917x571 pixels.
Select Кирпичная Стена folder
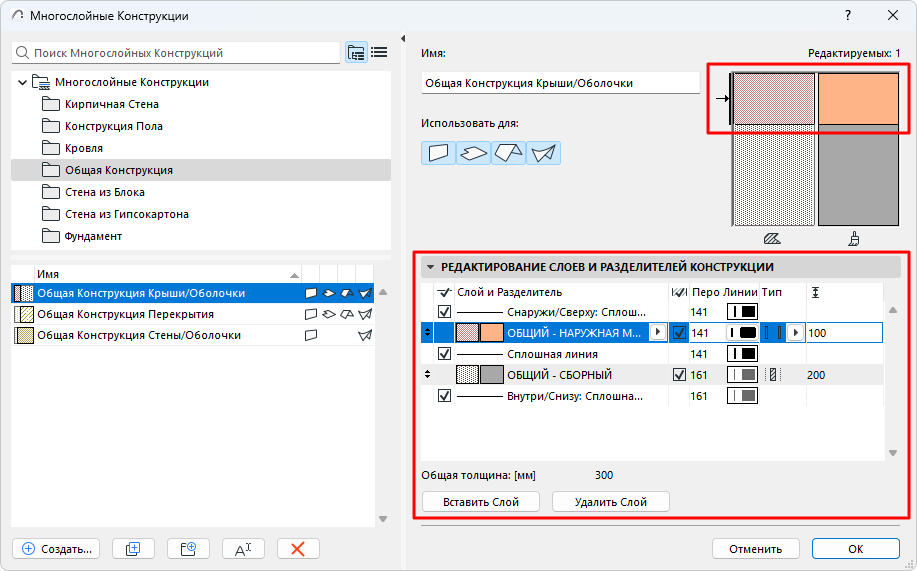click(112, 104)
